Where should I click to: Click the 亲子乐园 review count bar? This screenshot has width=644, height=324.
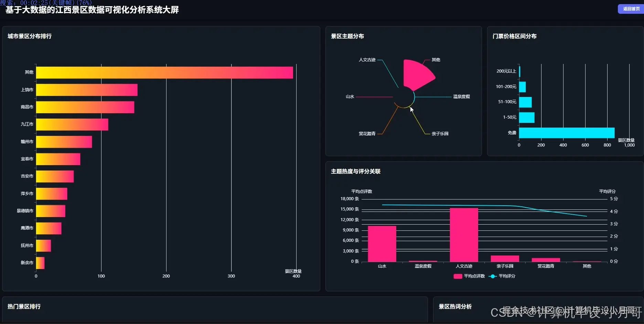coord(505,259)
